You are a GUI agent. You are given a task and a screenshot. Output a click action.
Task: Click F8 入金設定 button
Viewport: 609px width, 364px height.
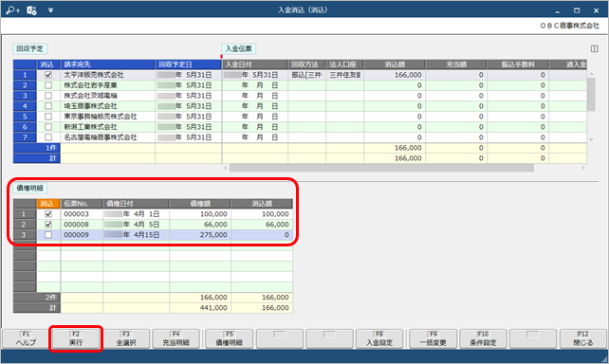pyautogui.click(x=379, y=338)
